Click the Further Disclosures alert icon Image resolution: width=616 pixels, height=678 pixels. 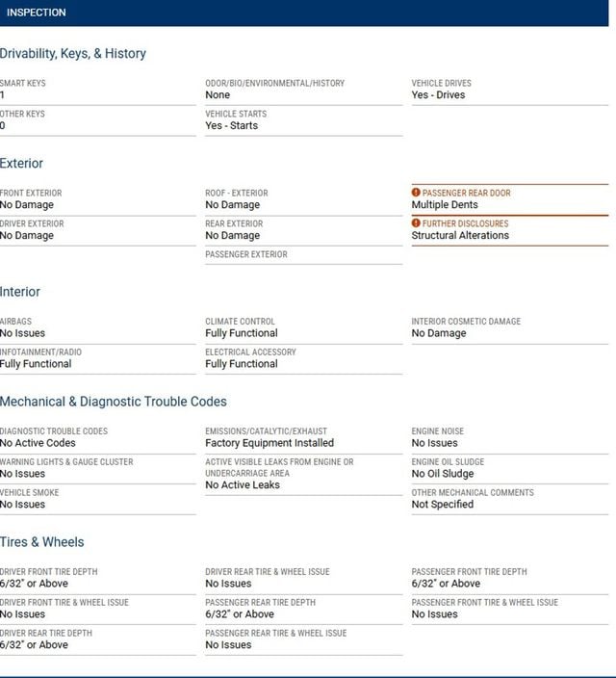pos(416,223)
